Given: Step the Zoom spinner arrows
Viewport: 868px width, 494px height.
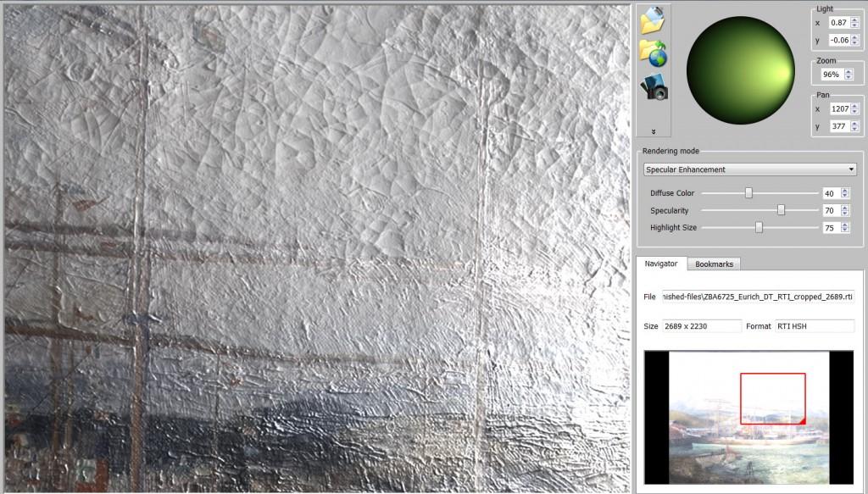Looking at the screenshot, I should [849, 75].
